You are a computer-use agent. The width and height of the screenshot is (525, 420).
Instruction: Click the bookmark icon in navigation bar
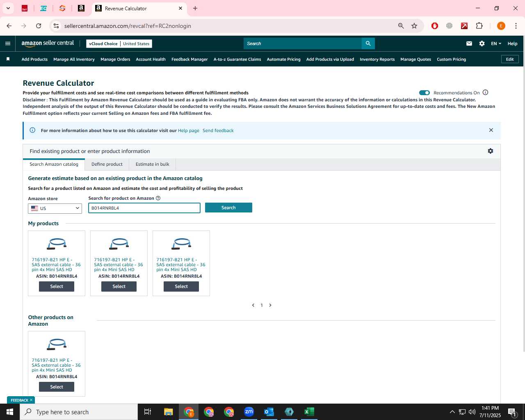(8, 59)
